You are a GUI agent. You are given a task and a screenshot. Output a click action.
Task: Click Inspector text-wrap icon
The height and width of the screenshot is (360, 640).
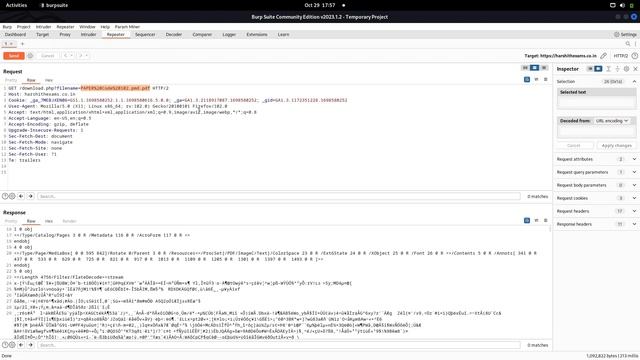(x=608, y=69)
